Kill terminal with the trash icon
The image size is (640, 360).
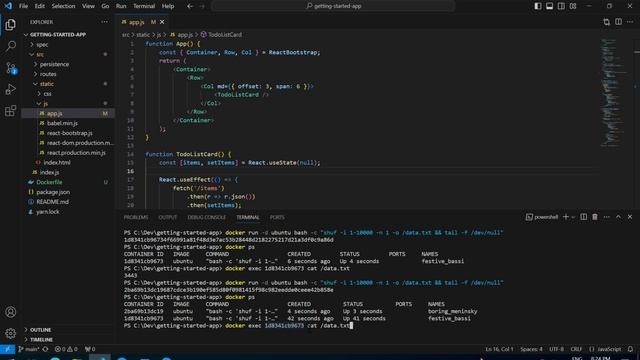click(x=595, y=217)
